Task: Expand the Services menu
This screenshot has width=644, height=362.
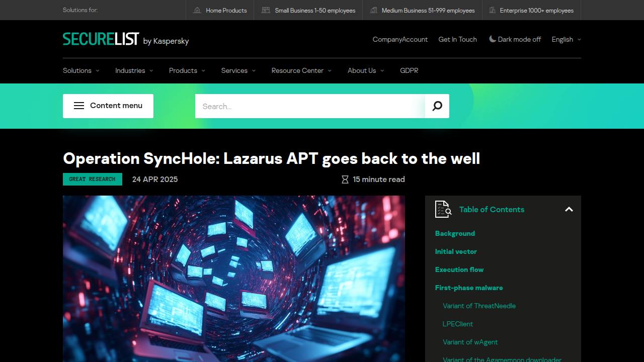Action: click(x=238, y=70)
